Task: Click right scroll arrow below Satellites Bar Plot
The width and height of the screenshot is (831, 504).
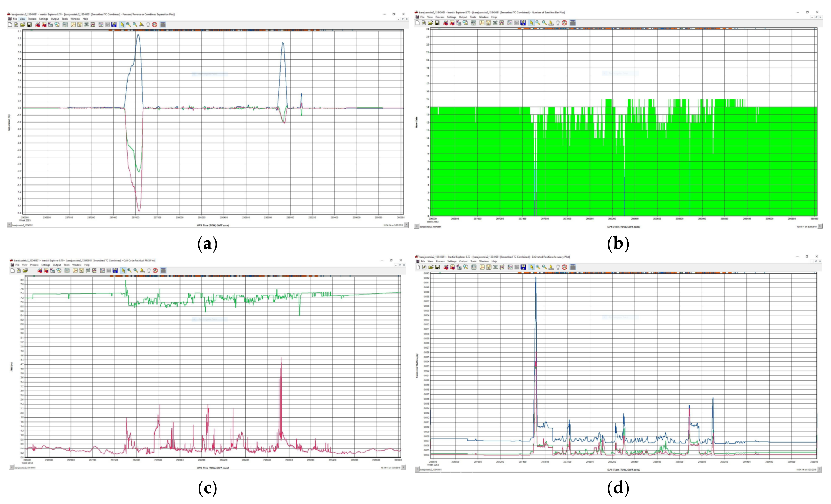Action: click(820, 226)
